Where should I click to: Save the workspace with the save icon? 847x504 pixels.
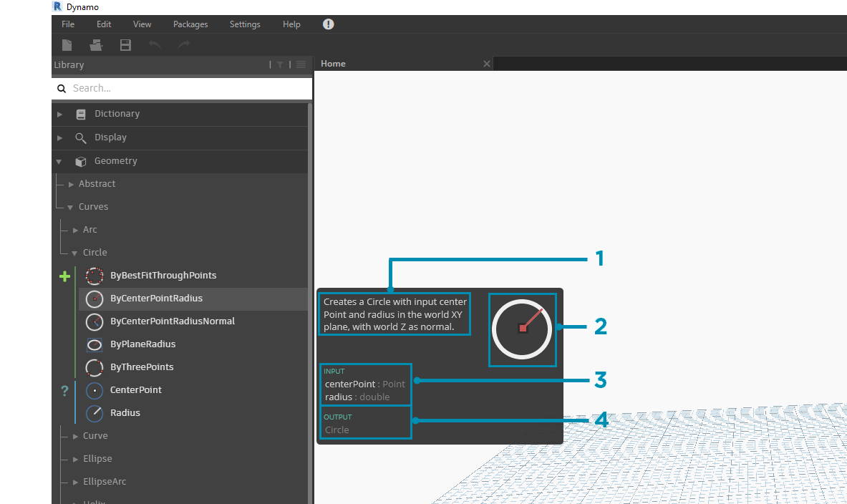pos(125,44)
